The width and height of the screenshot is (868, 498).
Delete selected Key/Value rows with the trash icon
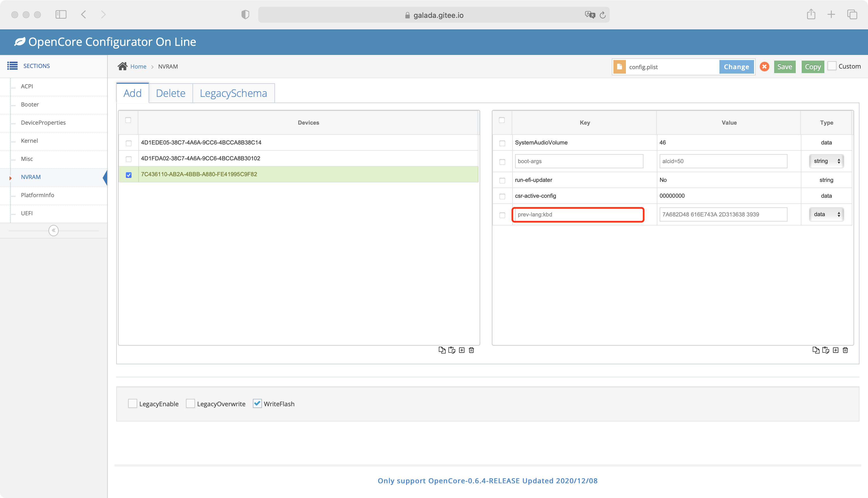(845, 350)
